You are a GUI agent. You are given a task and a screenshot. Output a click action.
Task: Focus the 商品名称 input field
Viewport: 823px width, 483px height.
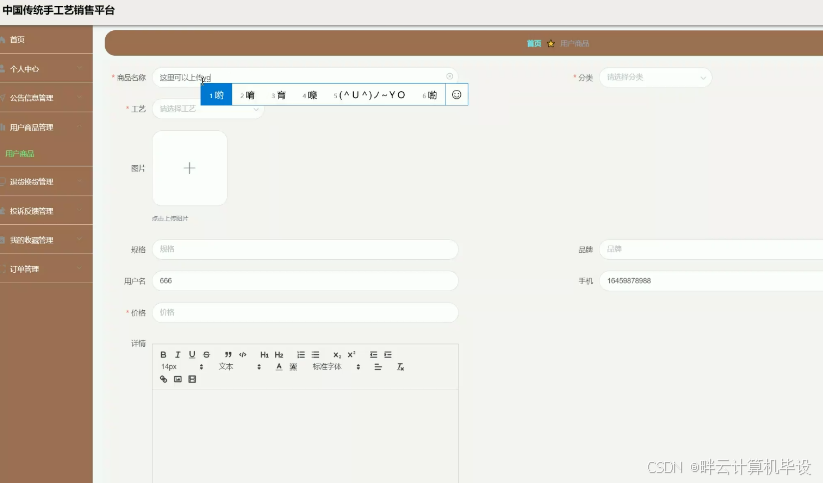305,77
